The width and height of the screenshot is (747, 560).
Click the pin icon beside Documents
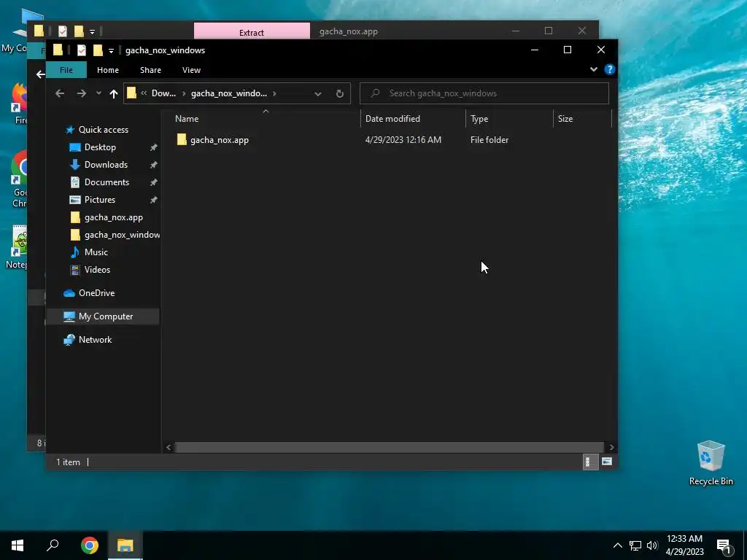[x=153, y=183]
